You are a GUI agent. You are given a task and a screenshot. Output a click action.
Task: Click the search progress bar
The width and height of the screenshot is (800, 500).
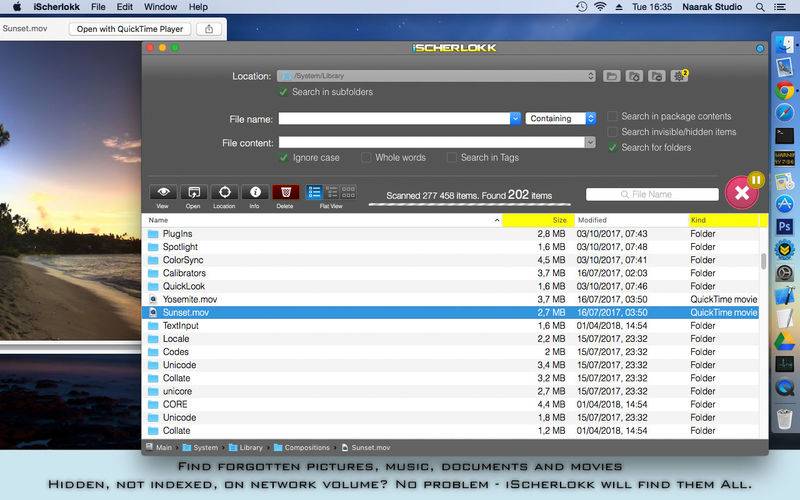pyautogui.click(x=469, y=205)
